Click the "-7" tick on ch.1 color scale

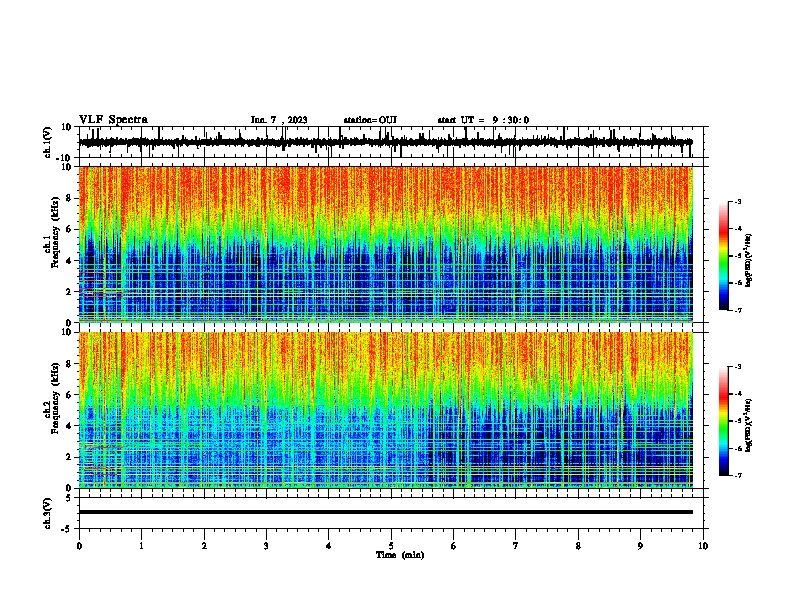coord(738,310)
